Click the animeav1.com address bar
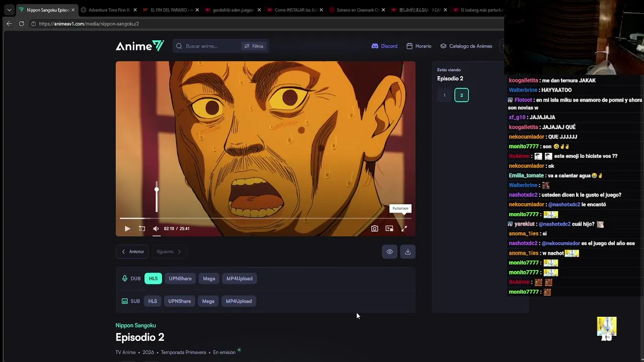 click(267, 24)
